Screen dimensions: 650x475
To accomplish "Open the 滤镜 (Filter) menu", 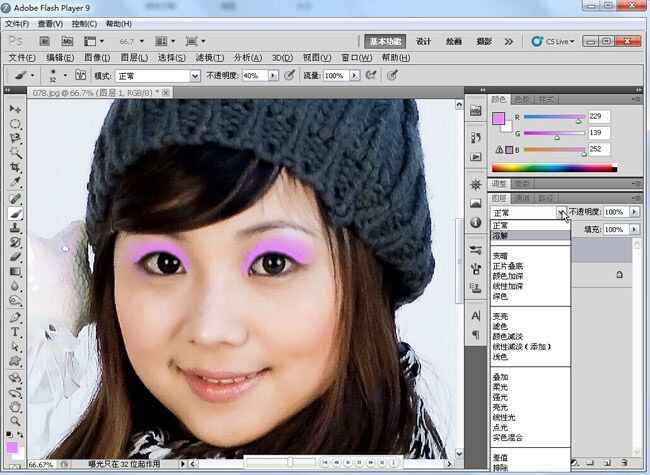I will [207, 58].
